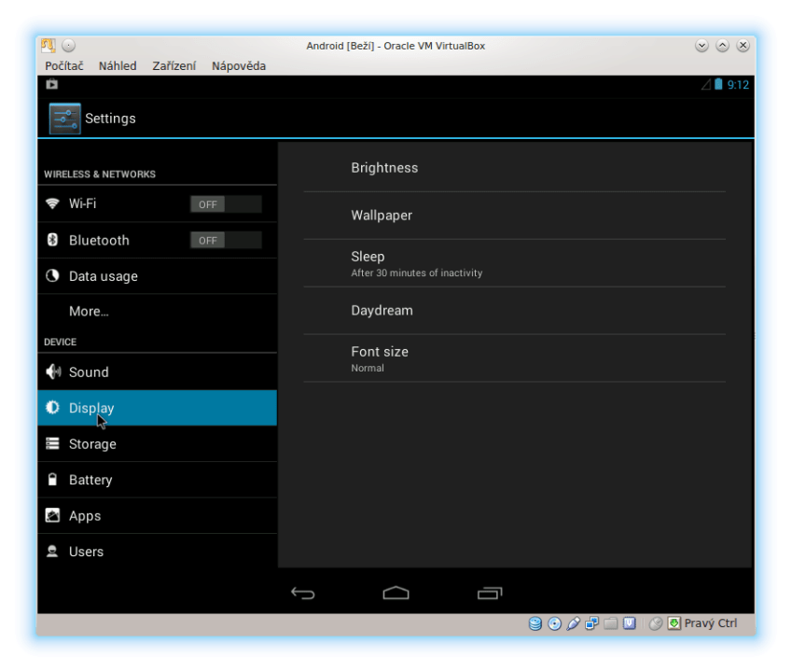Select Wi-Fi label in sidebar

(x=82, y=203)
